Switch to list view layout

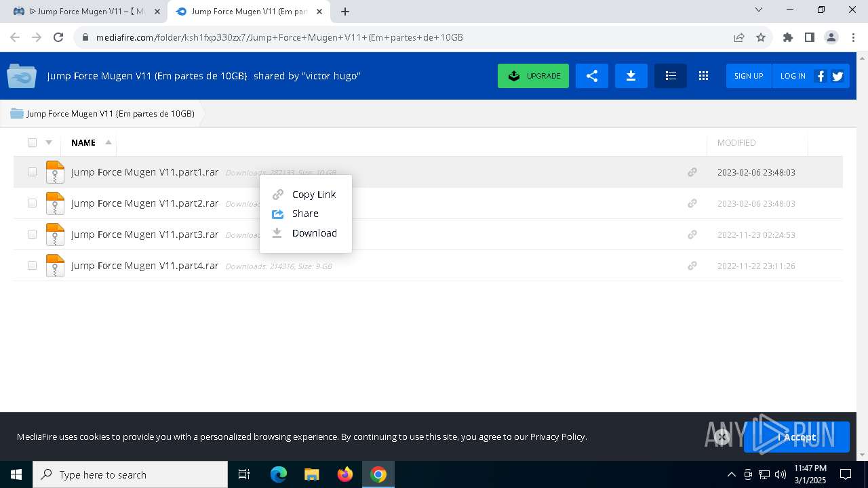click(x=671, y=76)
